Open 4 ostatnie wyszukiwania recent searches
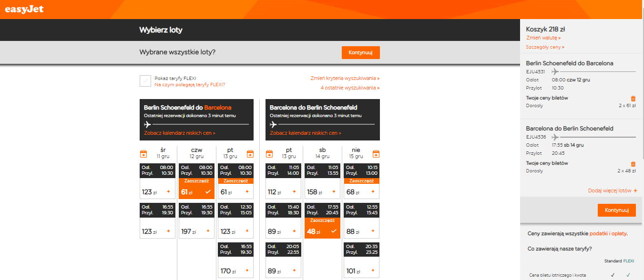644x280 pixels. (x=350, y=88)
